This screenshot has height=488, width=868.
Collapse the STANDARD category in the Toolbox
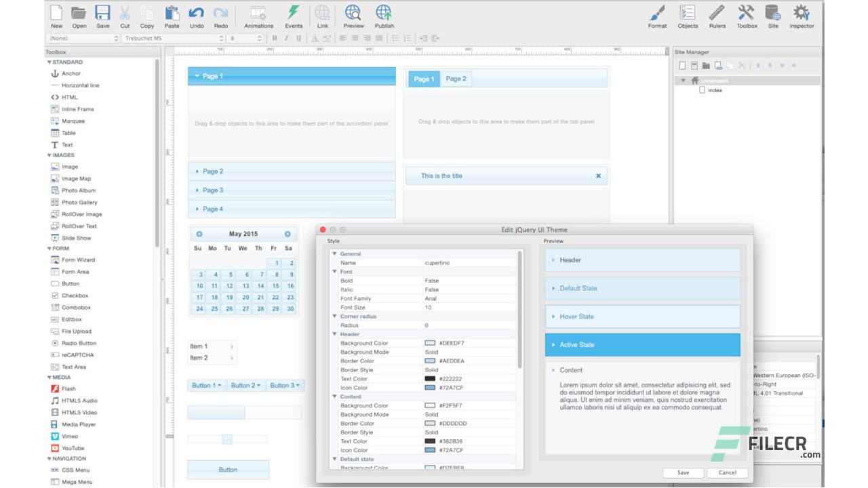click(x=48, y=62)
